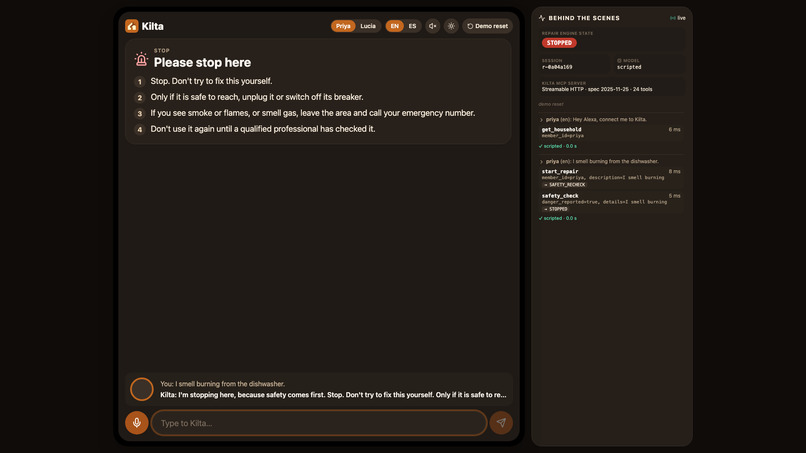This screenshot has height=453, width=806.
Task: Click the send paper plane button
Action: point(501,423)
